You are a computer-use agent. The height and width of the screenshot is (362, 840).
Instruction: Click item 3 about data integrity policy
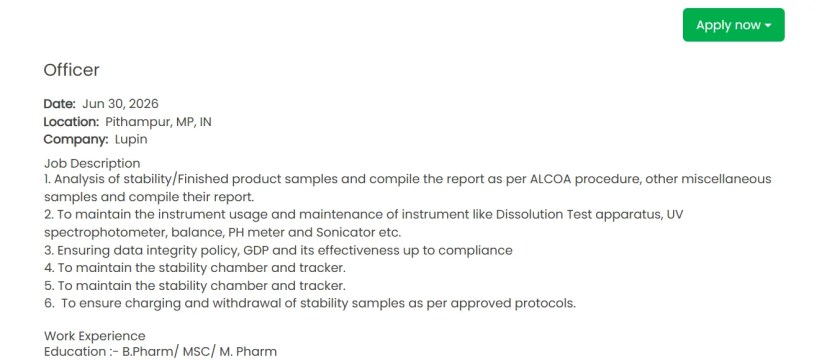coord(278,250)
